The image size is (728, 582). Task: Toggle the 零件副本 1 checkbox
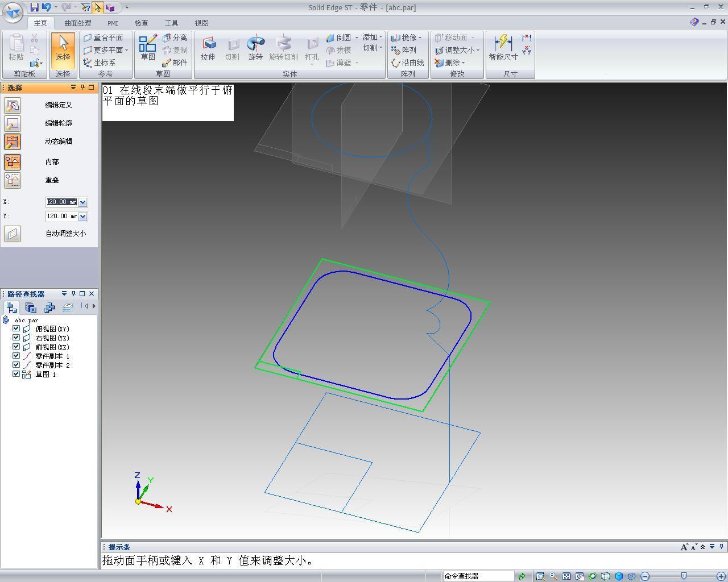[16, 356]
